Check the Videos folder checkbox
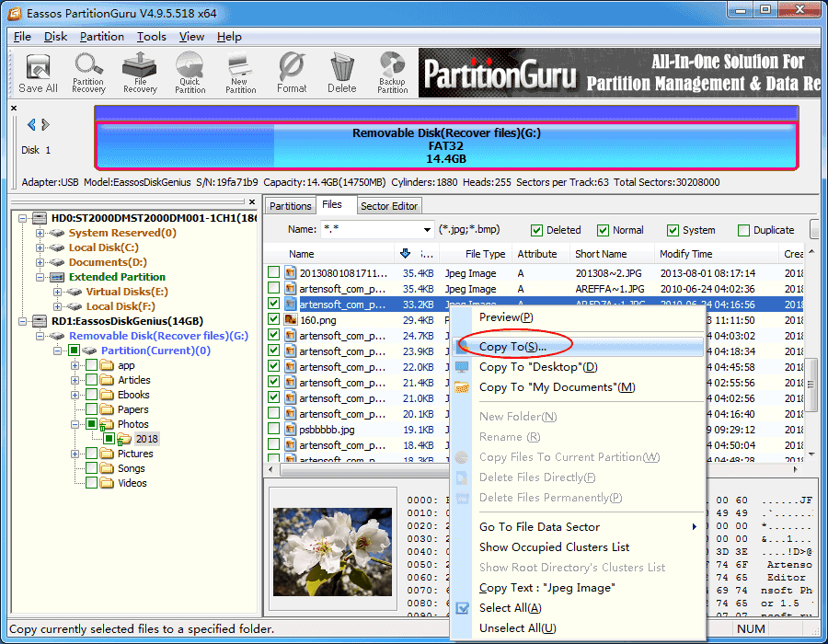 (91, 483)
